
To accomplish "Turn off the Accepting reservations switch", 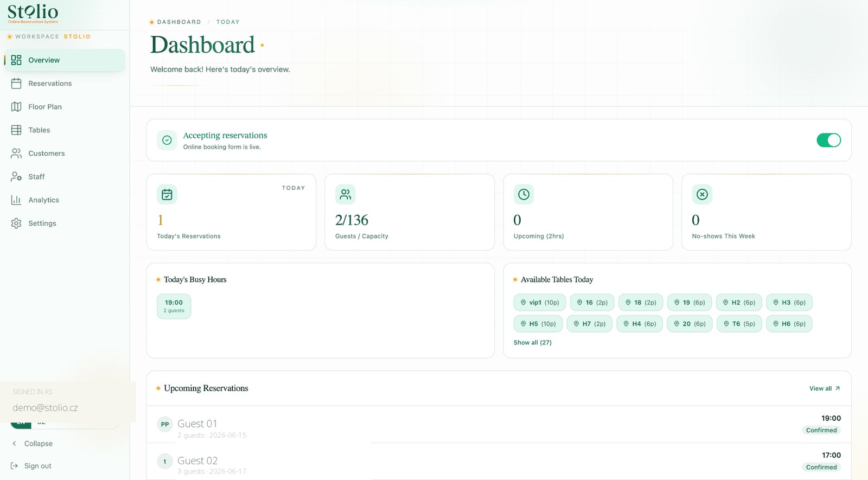I will [828, 140].
